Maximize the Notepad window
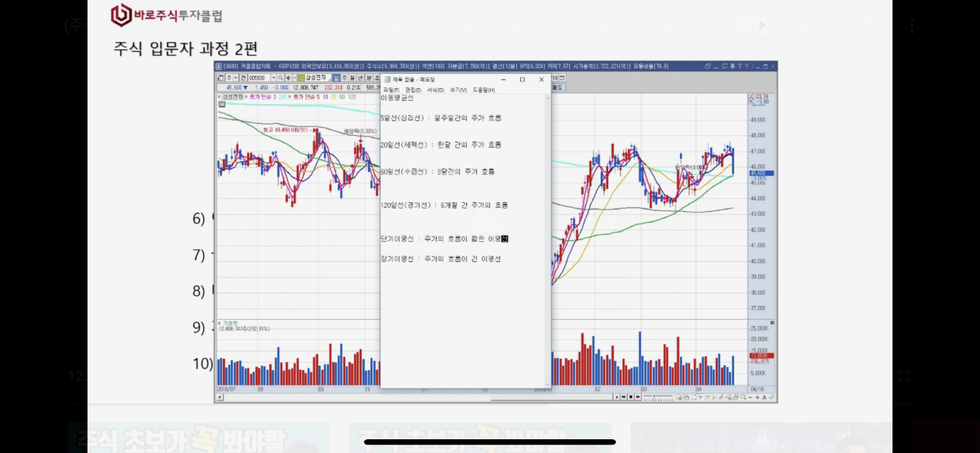 click(x=522, y=79)
